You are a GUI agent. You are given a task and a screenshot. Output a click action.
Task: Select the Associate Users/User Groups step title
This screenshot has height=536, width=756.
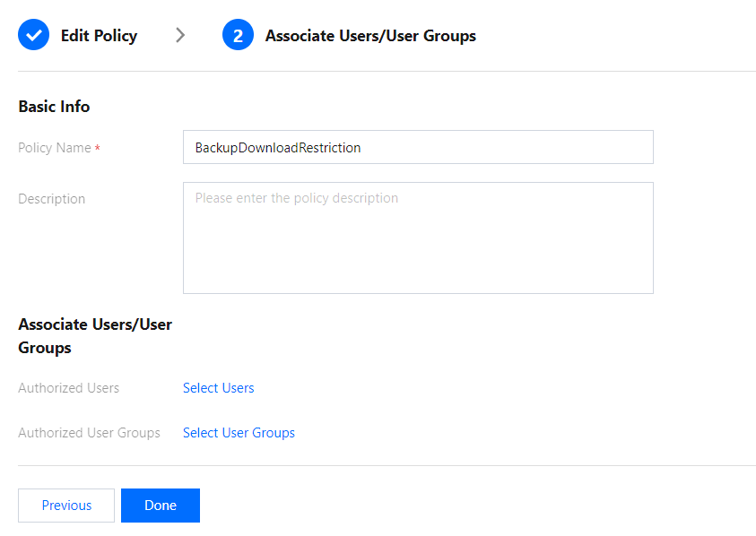[370, 36]
